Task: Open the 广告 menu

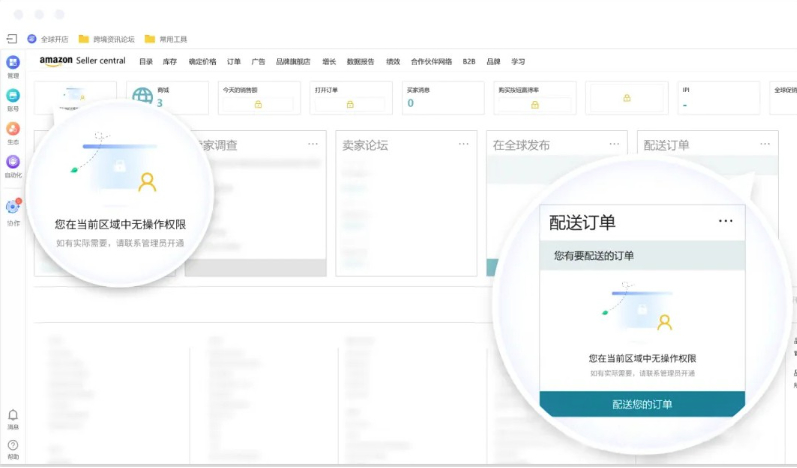Action: pyautogui.click(x=258, y=61)
